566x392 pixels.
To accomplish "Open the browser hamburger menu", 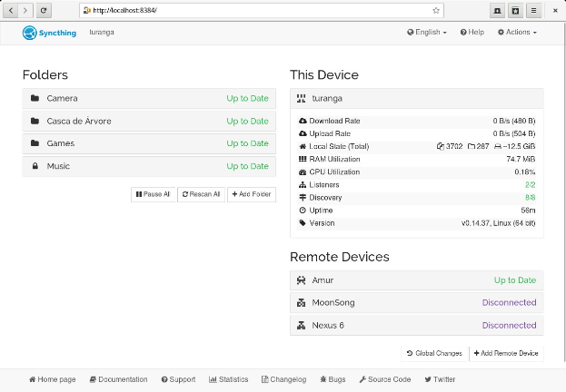I will click(533, 10).
